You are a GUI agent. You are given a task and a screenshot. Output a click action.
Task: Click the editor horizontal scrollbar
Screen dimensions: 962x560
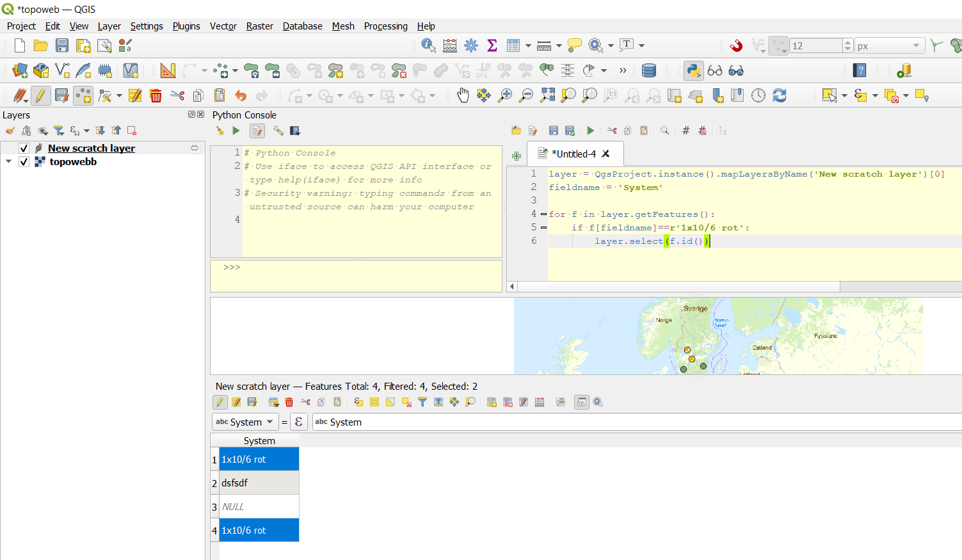tap(678, 287)
